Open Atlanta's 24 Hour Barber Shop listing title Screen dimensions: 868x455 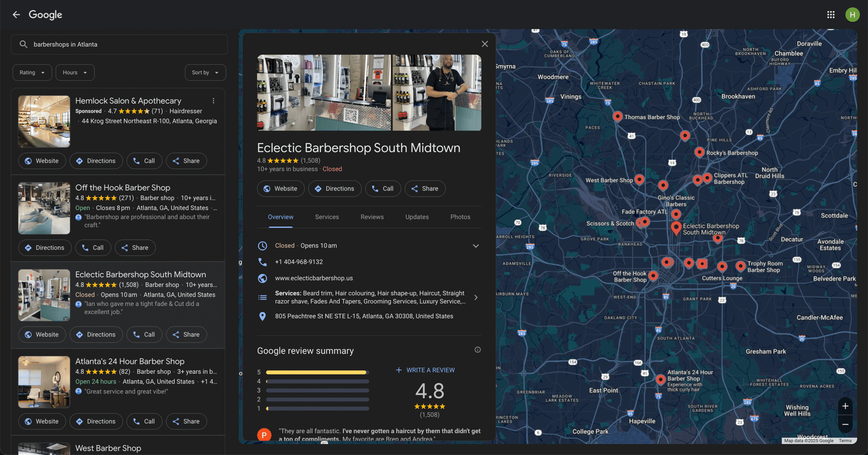130,362
